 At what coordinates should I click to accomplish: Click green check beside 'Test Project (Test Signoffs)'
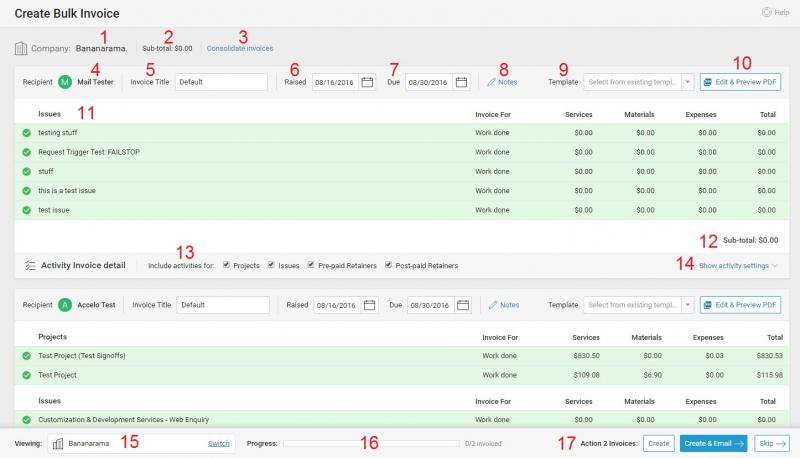click(x=27, y=356)
